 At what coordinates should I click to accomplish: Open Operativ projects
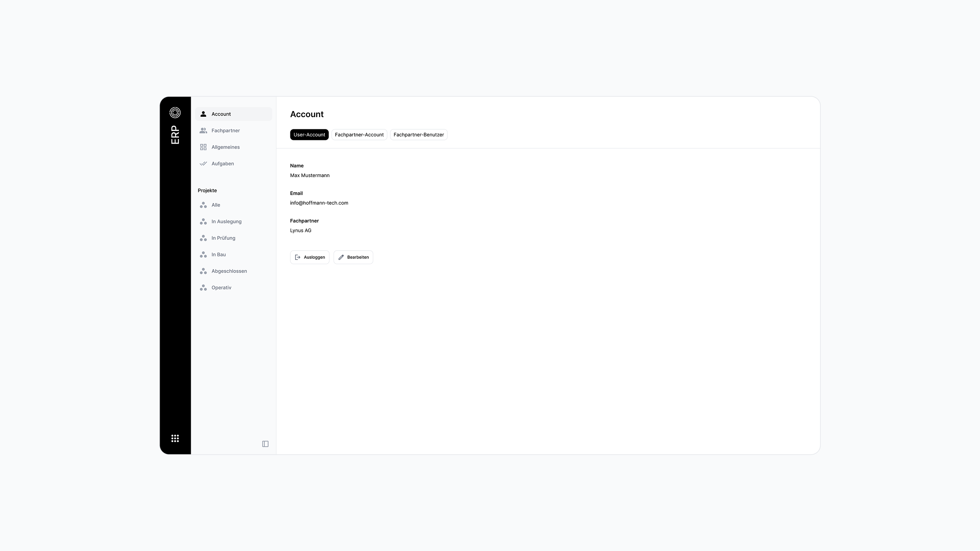pos(221,288)
